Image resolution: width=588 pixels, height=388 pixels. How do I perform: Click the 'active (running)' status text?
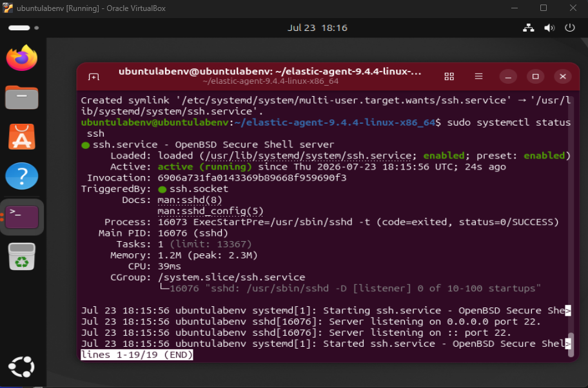click(x=205, y=167)
